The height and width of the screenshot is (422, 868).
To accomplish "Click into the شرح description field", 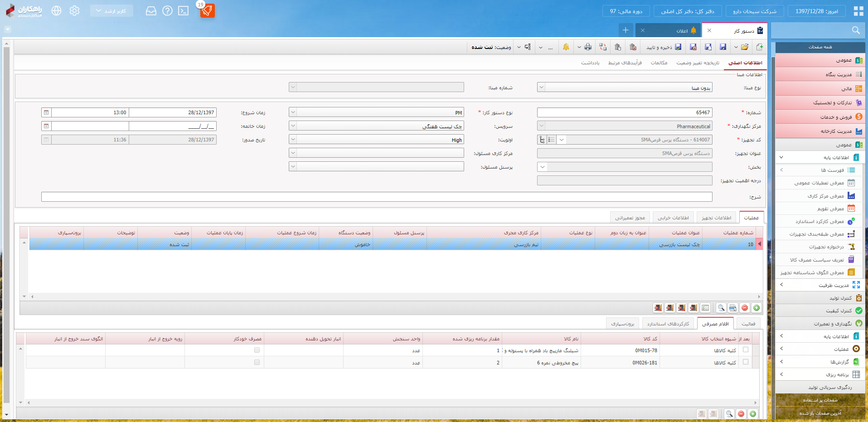I will click(x=377, y=197).
